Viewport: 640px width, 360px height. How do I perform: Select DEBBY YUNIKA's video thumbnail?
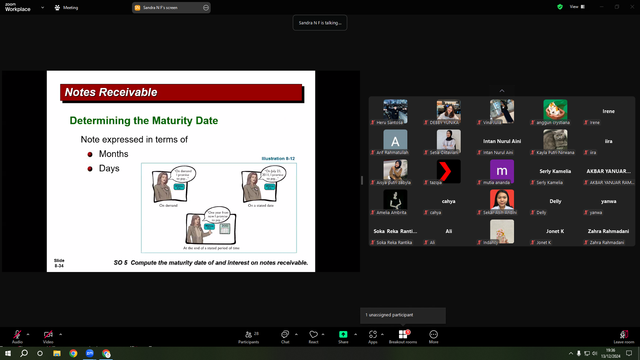pos(448,111)
